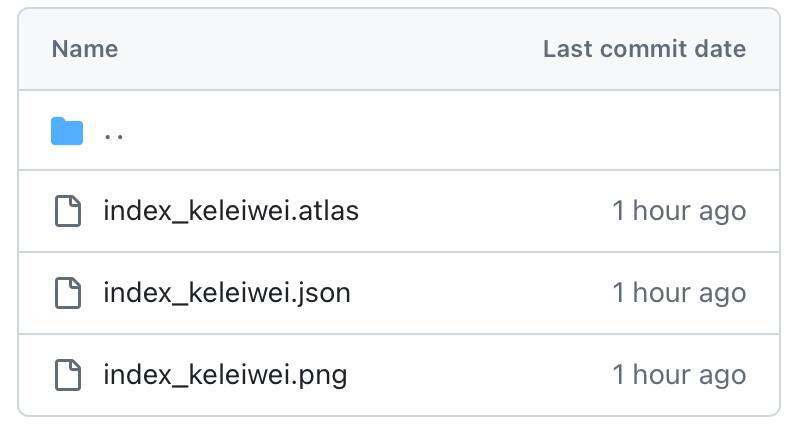Click the file icon beside index_keleiwei.atlas
795x441 pixels.
tap(67, 211)
